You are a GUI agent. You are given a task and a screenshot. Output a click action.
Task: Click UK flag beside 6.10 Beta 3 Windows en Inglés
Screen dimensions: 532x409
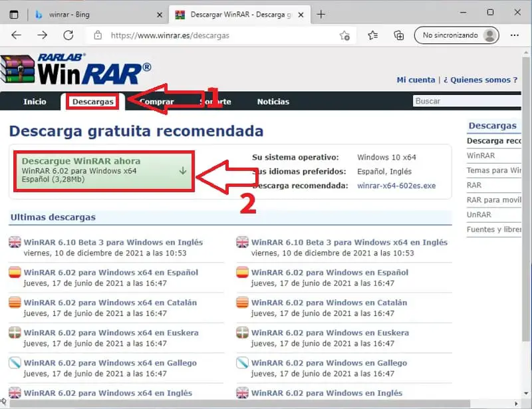coord(15,242)
